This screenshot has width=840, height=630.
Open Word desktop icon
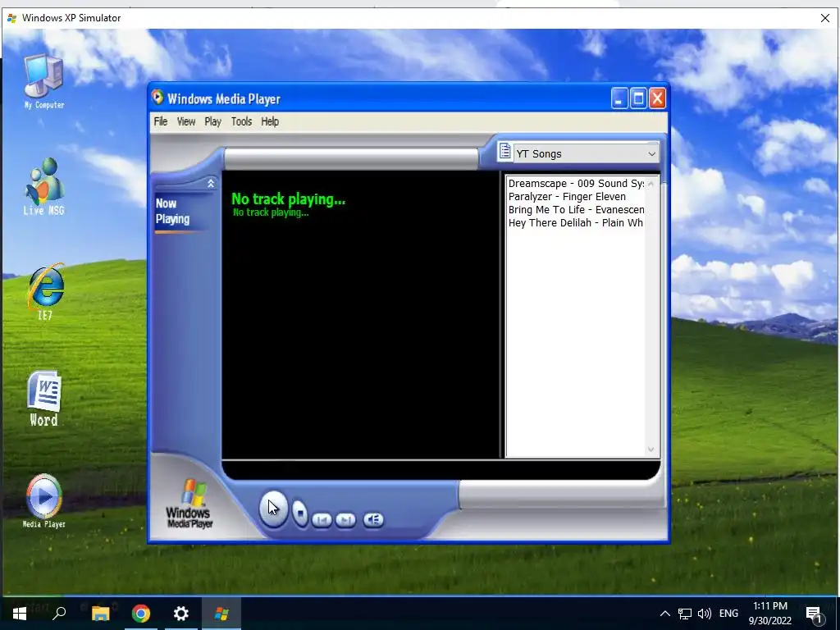pyautogui.click(x=44, y=399)
